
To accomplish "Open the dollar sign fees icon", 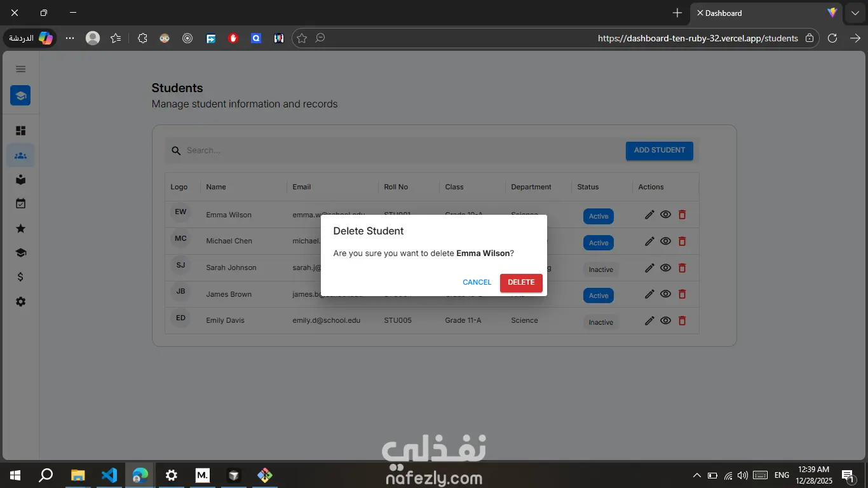I will (21, 277).
